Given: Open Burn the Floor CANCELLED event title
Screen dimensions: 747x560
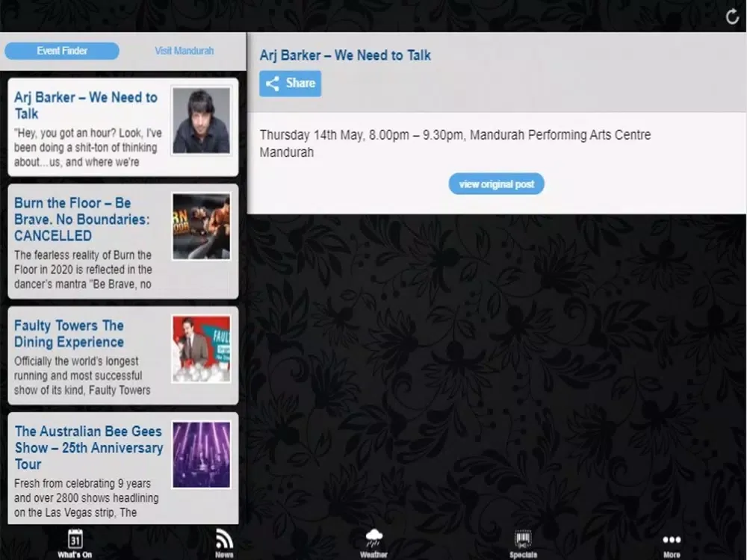Looking at the screenshot, I should tap(82, 220).
